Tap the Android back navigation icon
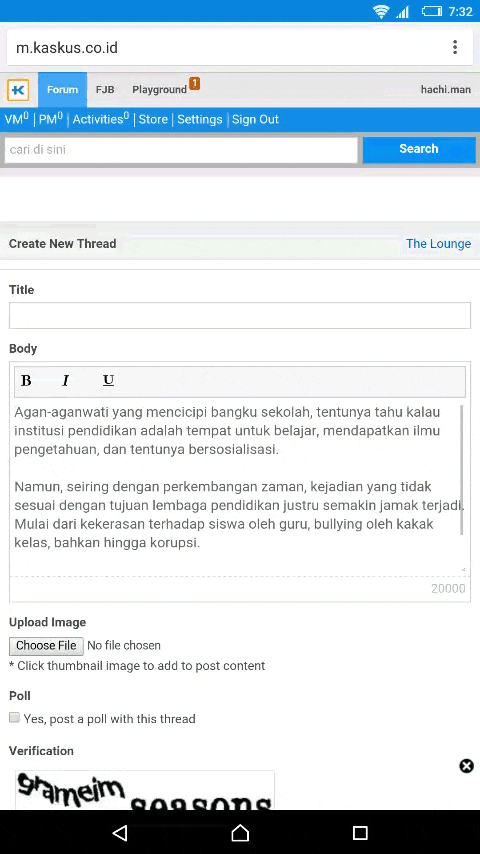480x854 pixels. click(x=120, y=832)
